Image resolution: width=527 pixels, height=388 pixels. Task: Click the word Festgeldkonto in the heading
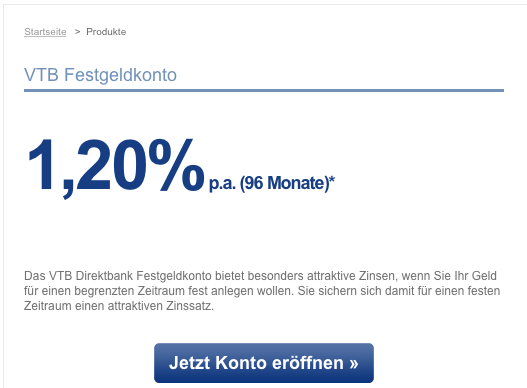(120, 75)
